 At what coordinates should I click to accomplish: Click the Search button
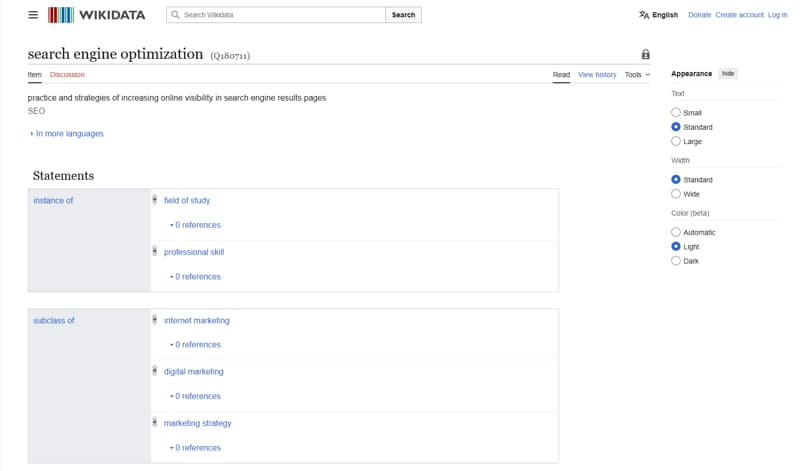[x=403, y=15]
